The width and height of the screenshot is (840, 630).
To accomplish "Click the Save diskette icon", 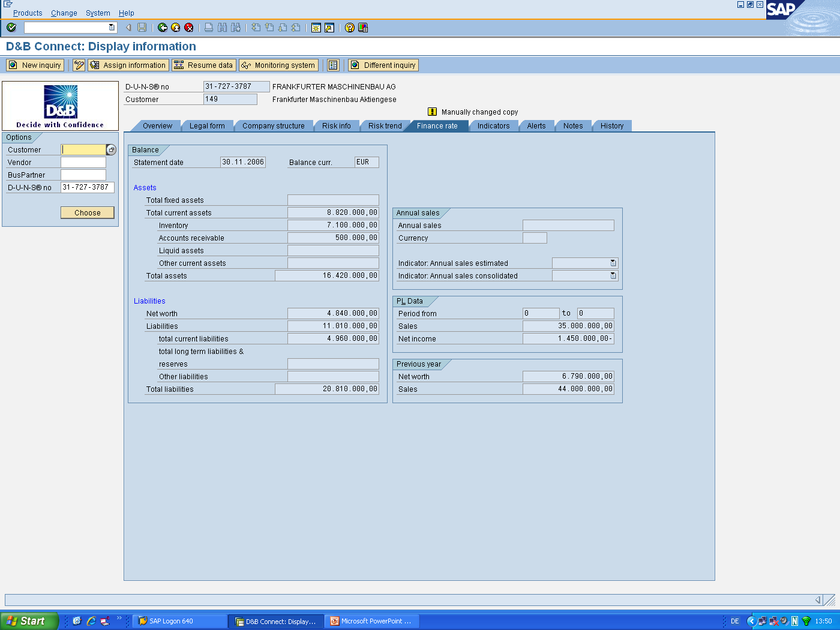I will [142, 28].
